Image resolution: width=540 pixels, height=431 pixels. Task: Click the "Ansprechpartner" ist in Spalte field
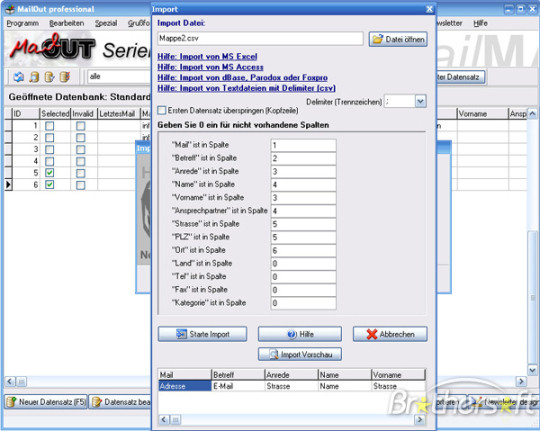303,211
